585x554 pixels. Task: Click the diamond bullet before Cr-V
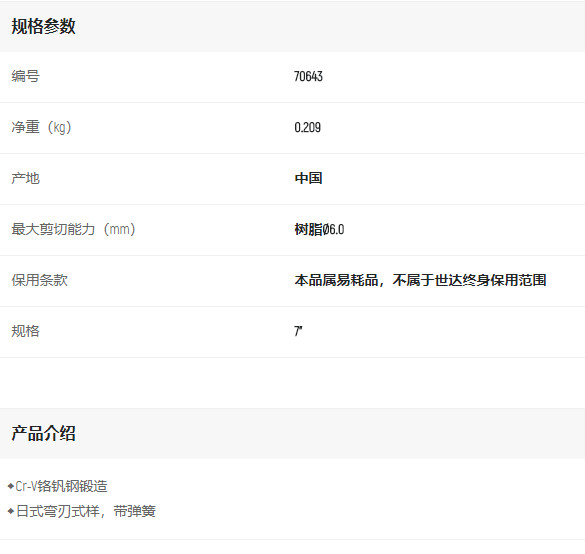(10, 486)
